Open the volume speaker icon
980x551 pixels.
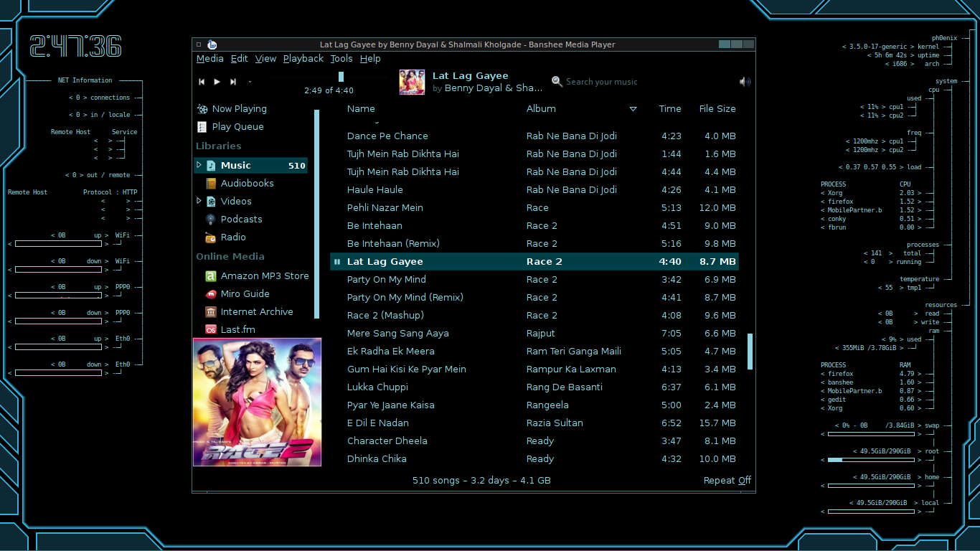745,82
